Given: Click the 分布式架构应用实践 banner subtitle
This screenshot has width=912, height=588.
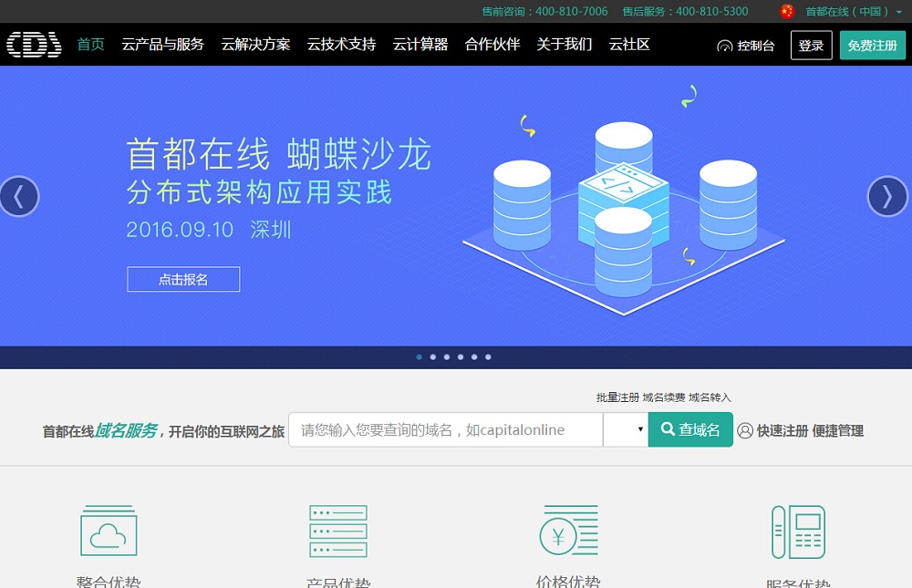Looking at the screenshot, I should click(259, 192).
